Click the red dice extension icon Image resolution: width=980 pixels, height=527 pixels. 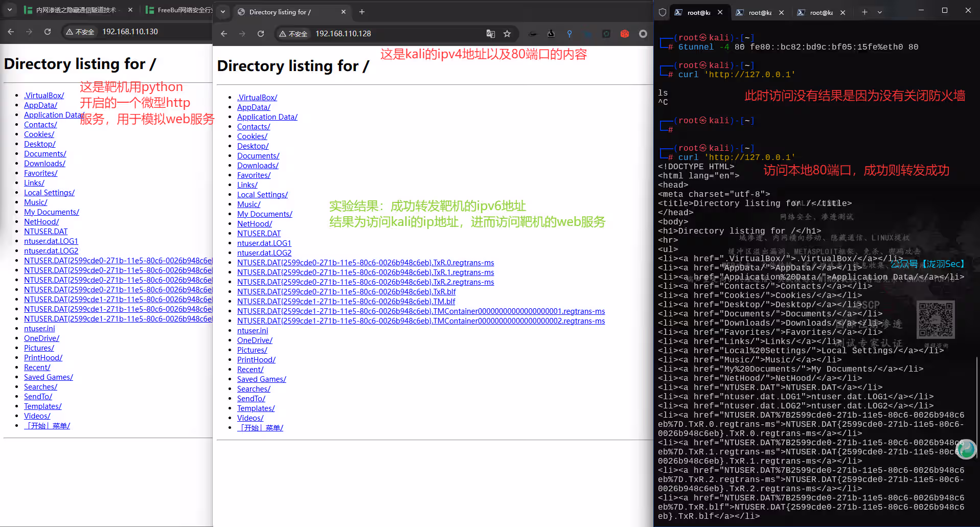click(x=625, y=34)
